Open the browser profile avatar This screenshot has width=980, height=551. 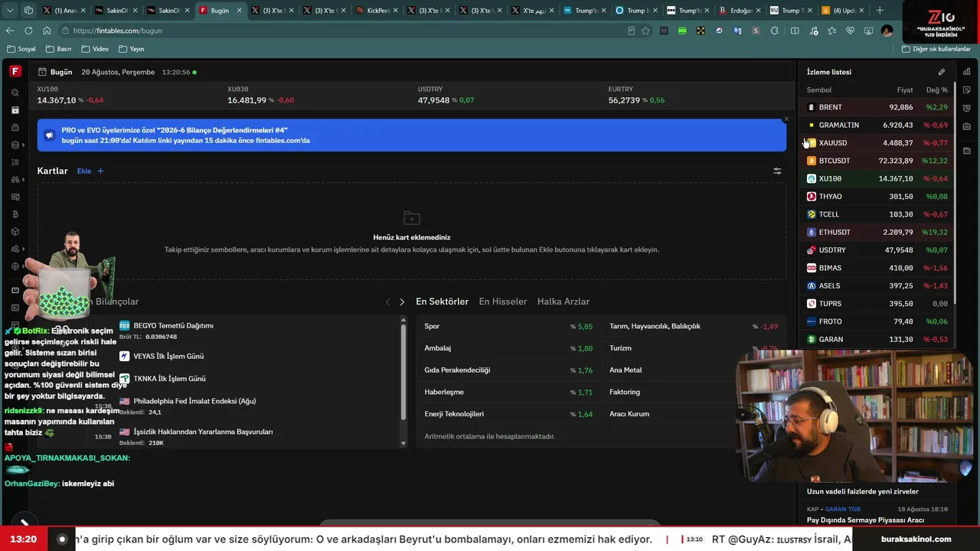pos(887,31)
